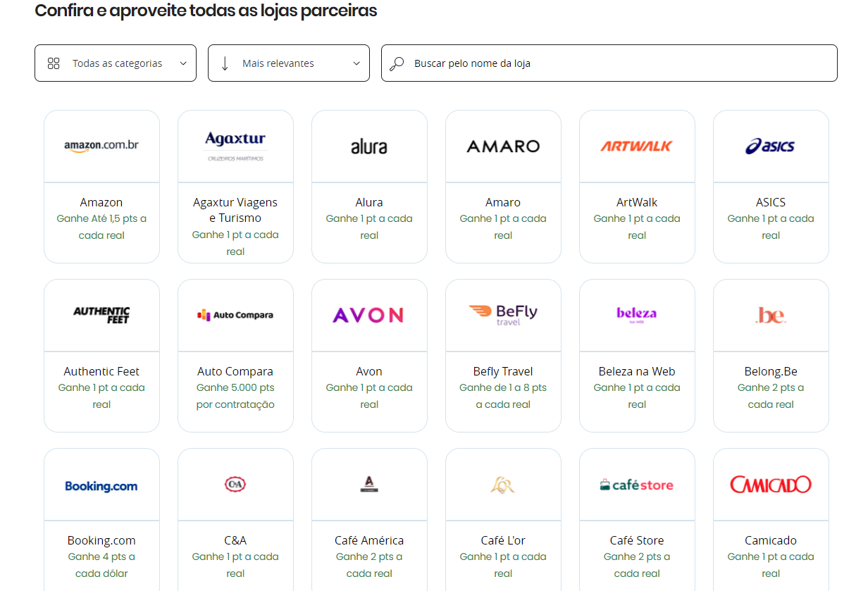Expand the Todas as categorias dropdown
The height and width of the screenshot is (591, 868).
[x=116, y=63]
